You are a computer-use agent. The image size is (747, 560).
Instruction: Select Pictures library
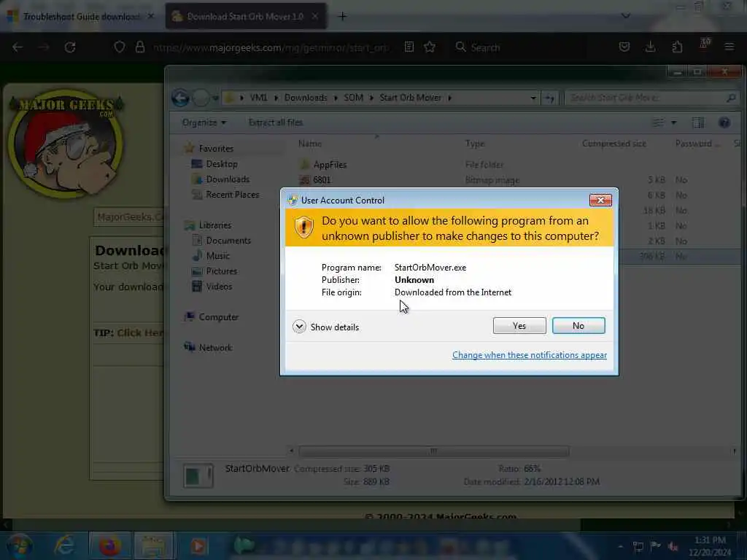coord(222,271)
